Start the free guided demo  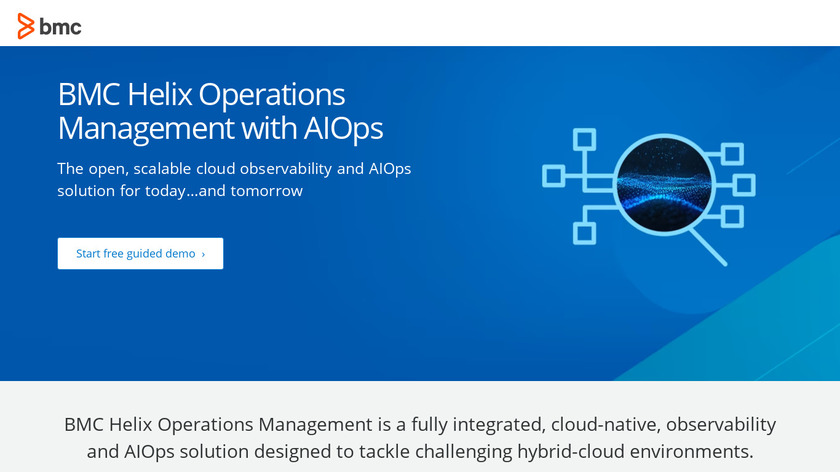[140, 253]
